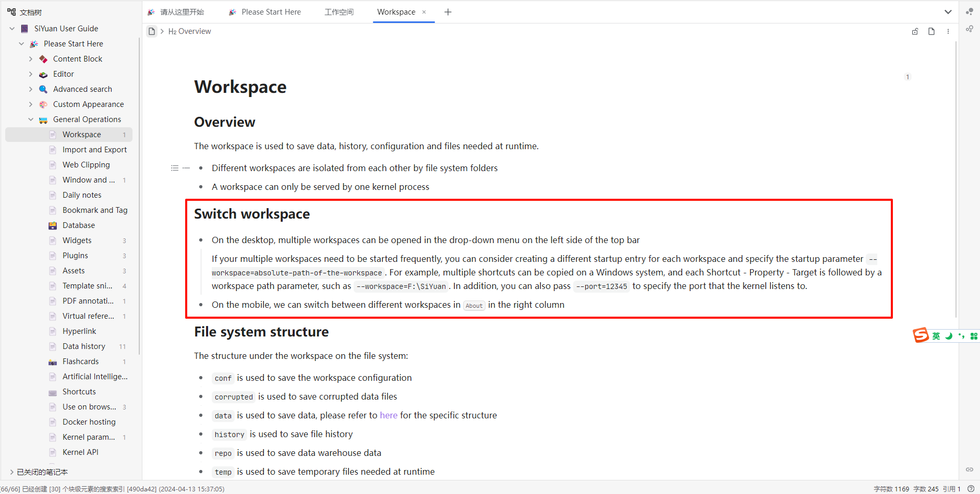Expand the Content Block tree node
This screenshot has height=494, width=980.
pyautogui.click(x=31, y=59)
